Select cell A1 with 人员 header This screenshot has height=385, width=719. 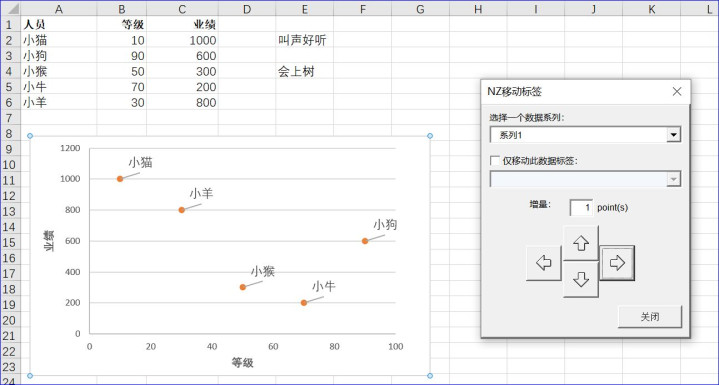59,25
